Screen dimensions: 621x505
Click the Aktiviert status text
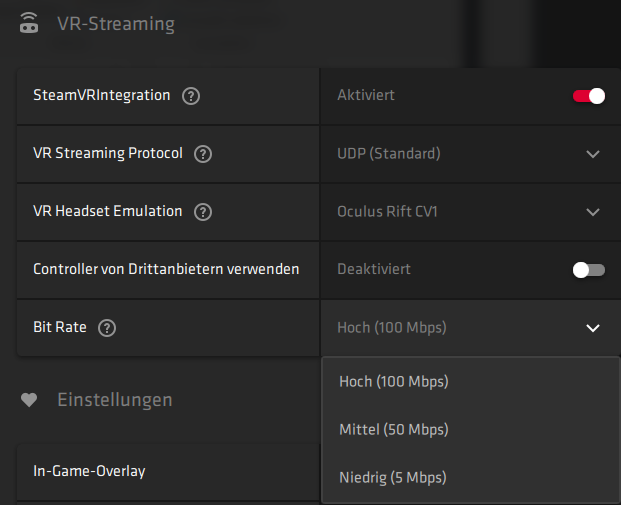[x=366, y=96]
